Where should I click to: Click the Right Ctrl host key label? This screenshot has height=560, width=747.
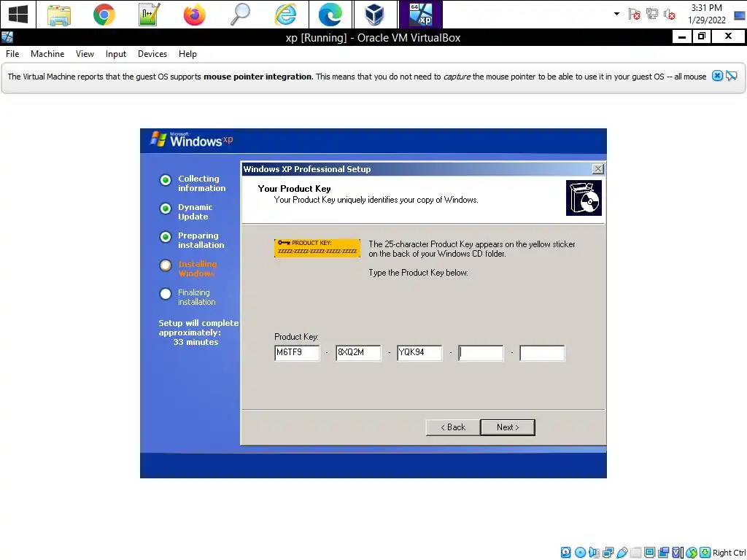pyautogui.click(x=729, y=553)
